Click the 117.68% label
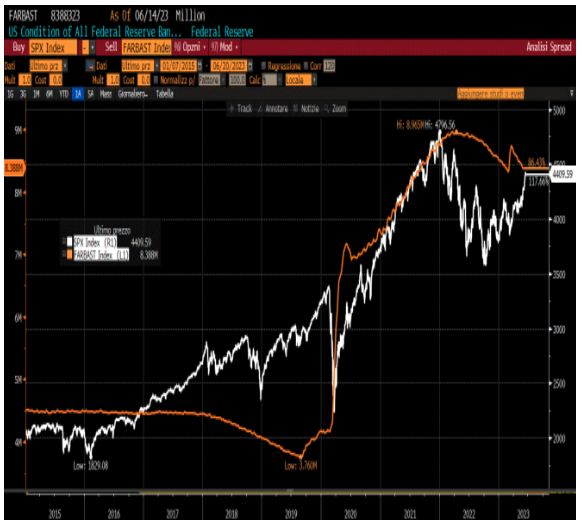This screenshot has width=582, height=526. point(538,182)
